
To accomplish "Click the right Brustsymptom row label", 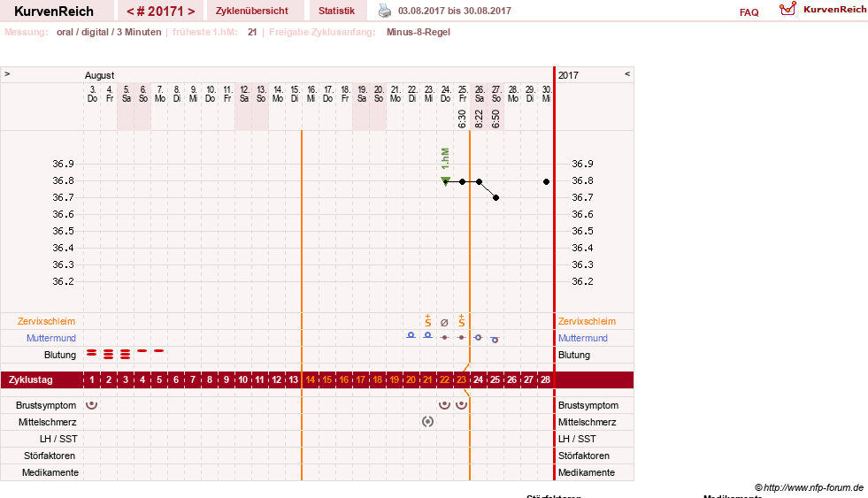I will click(588, 405).
